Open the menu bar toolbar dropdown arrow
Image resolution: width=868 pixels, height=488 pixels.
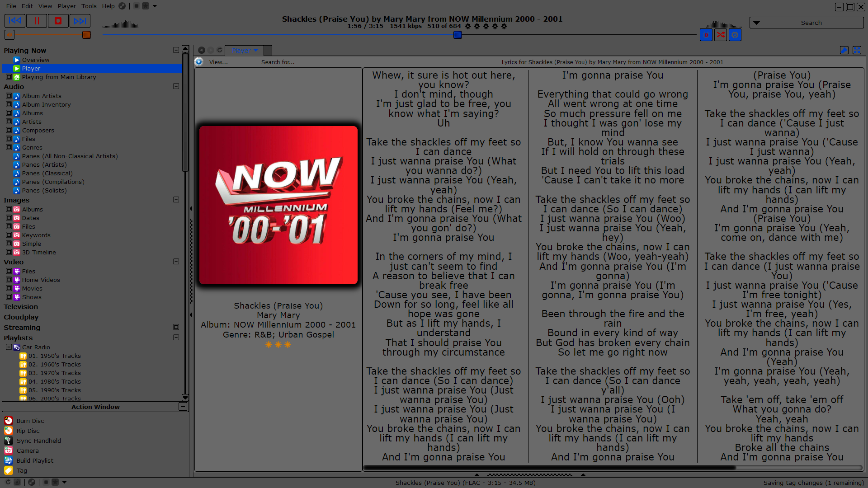[x=155, y=6]
